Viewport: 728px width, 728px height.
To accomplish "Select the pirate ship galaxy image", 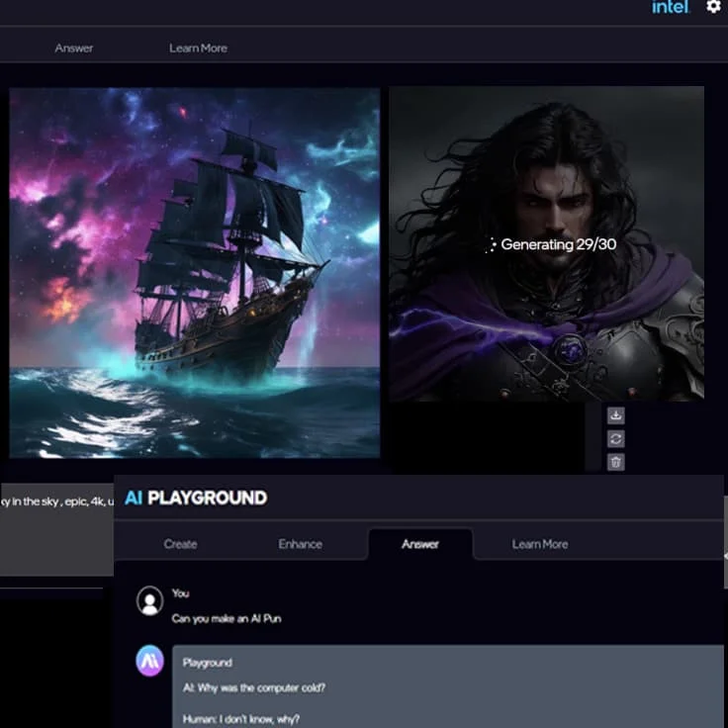I will pos(195,272).
